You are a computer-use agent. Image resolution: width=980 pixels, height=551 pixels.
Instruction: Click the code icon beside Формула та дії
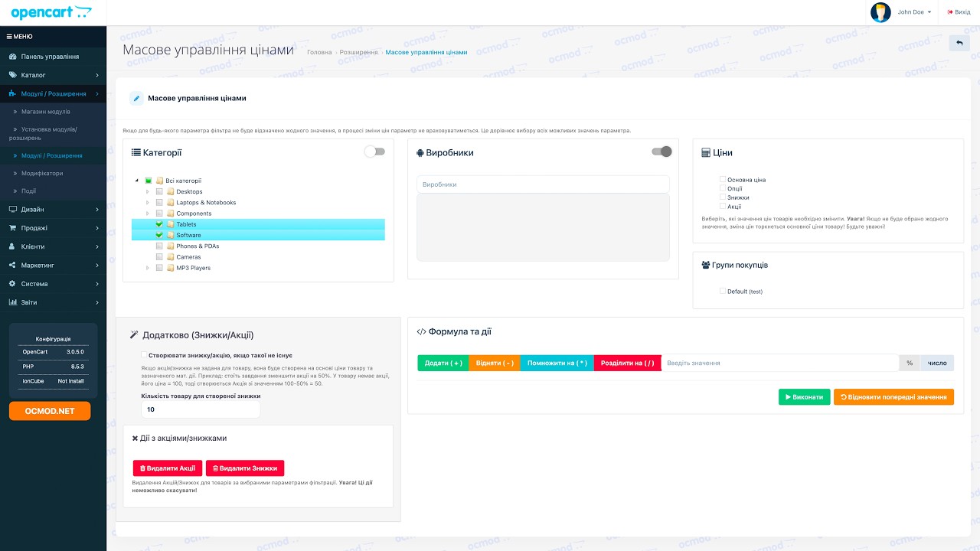pos(421,332)
